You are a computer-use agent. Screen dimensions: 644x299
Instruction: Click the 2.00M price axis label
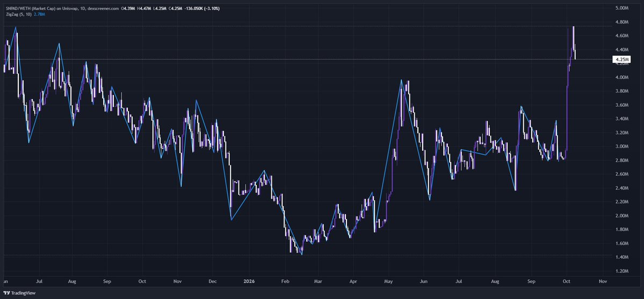click(621, 216)
